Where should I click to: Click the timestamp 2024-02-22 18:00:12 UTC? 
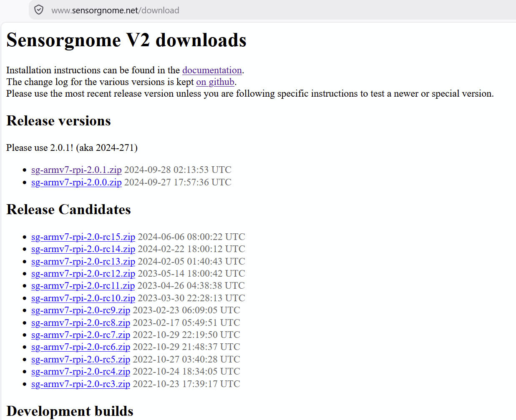[191, 249]
